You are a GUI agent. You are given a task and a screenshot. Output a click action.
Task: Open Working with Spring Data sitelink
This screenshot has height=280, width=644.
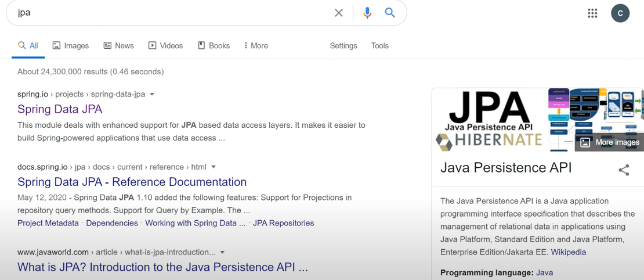[x=196, y=223]
